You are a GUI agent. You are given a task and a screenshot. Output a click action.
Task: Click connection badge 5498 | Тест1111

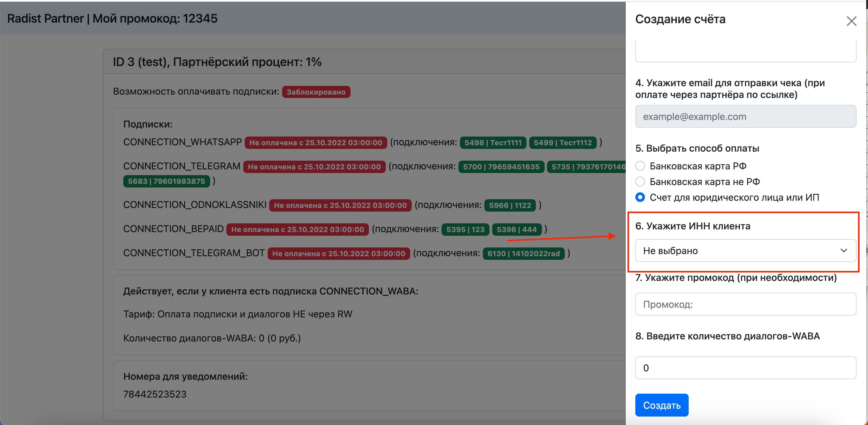tap(493, 143)
